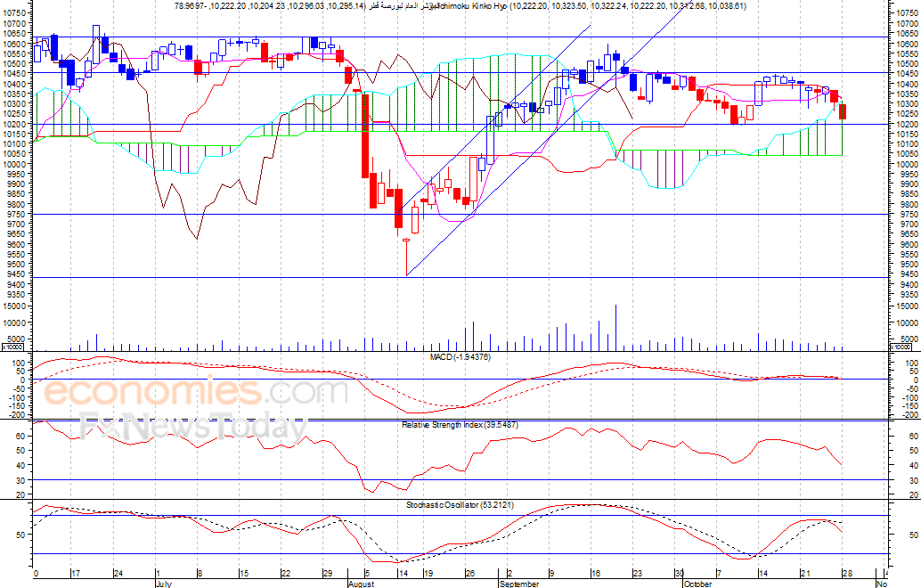This screenshot has width=921, height=588.
Task: Click the x10000 volume scale box on right
Action: 902,347
